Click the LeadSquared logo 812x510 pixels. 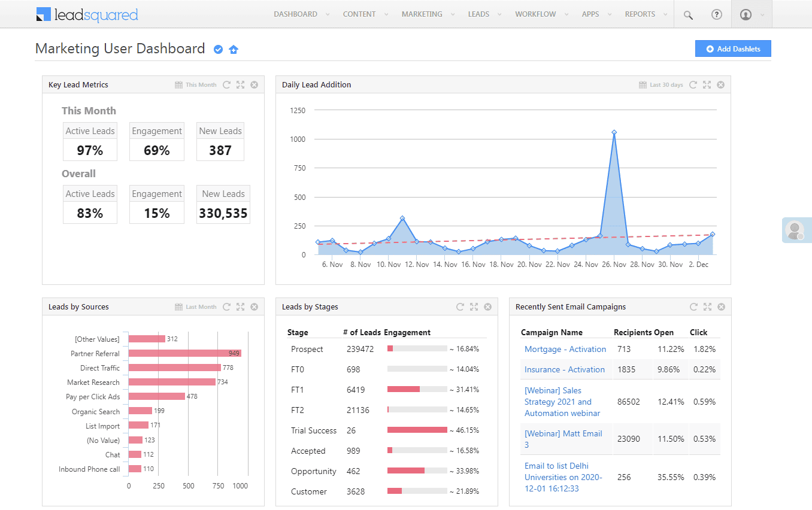pyautogui.click(x=87, y=14)
